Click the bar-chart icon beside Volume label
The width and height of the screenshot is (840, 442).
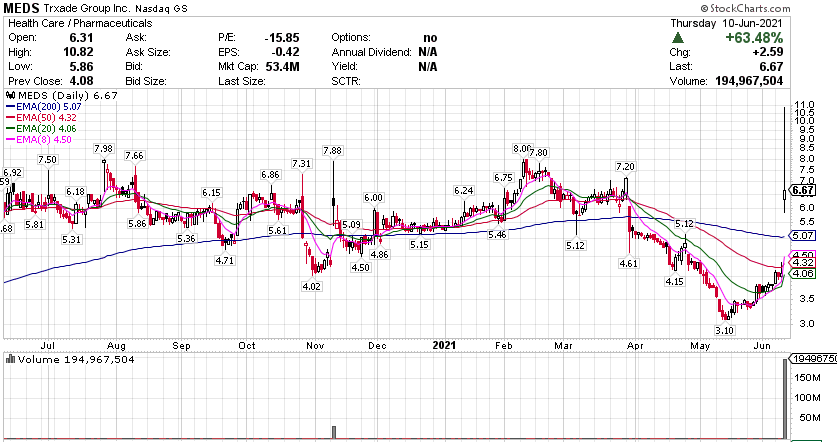pos(10,359)
